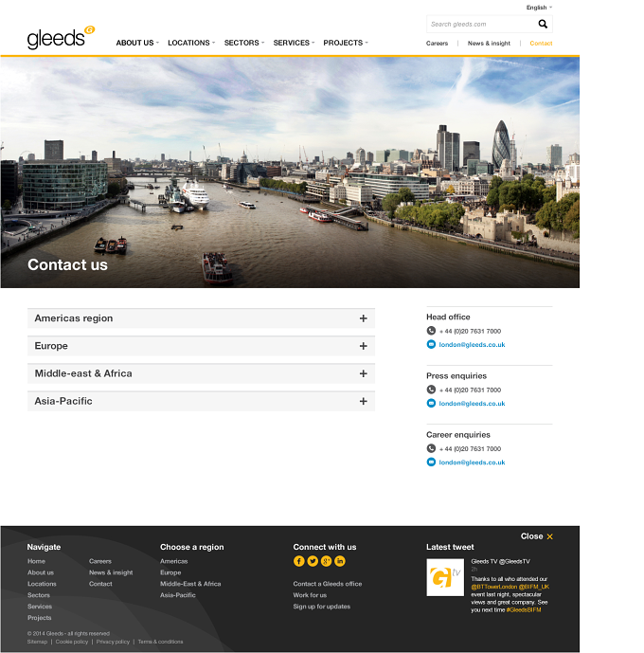The image size is (644, 653).
Task: Open Gleeds Twitter icon in footer
Action: 313,561
